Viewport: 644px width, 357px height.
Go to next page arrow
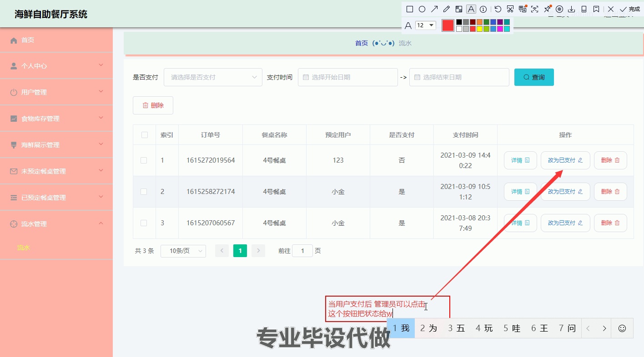tap(258, 251)
